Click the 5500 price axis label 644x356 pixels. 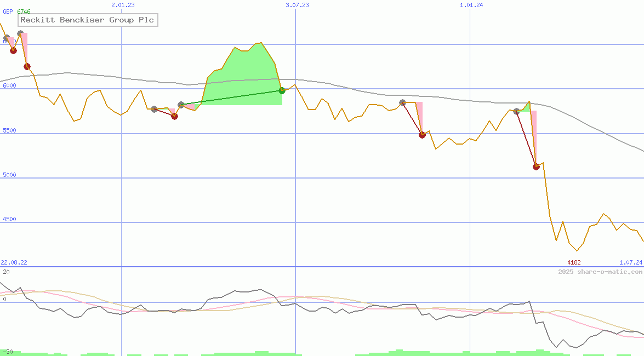pyautogui.click(x=9, y=130)
